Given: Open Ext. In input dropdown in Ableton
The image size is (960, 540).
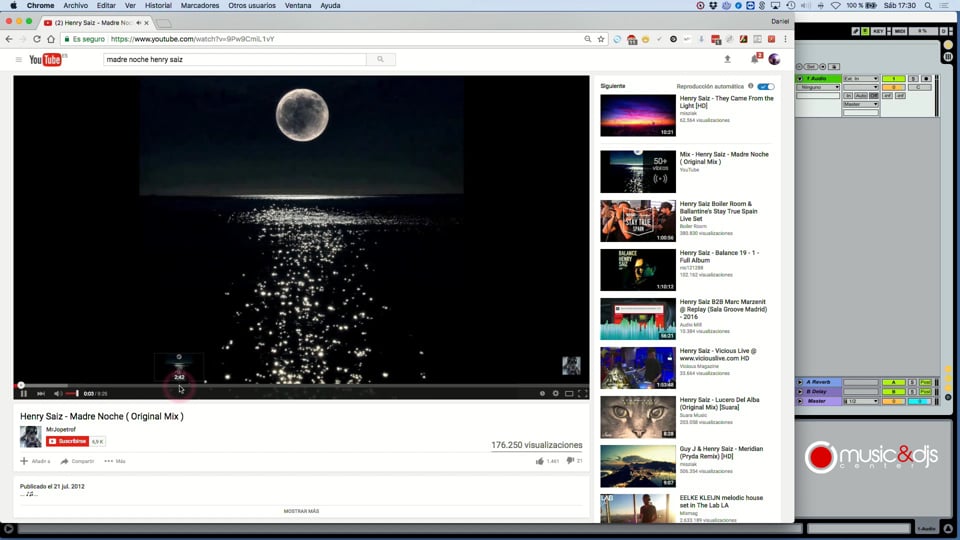Looking at the screenshot, I should pyautogui.click(x=861, y=79).
